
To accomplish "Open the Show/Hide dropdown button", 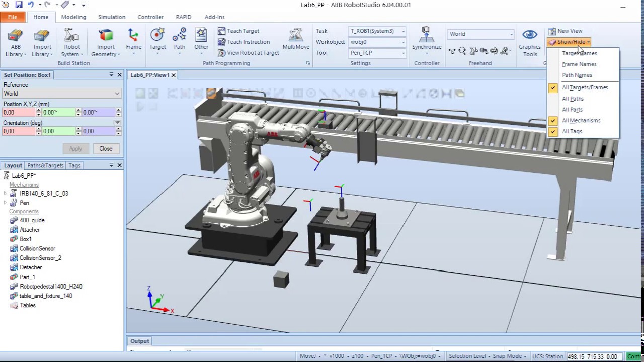I will coord(569,42).
